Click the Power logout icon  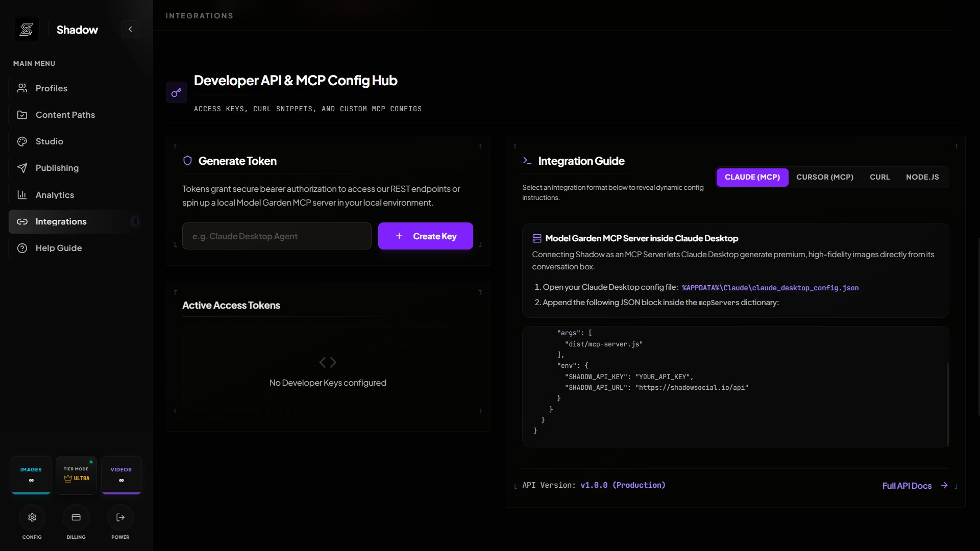point(120,518)
